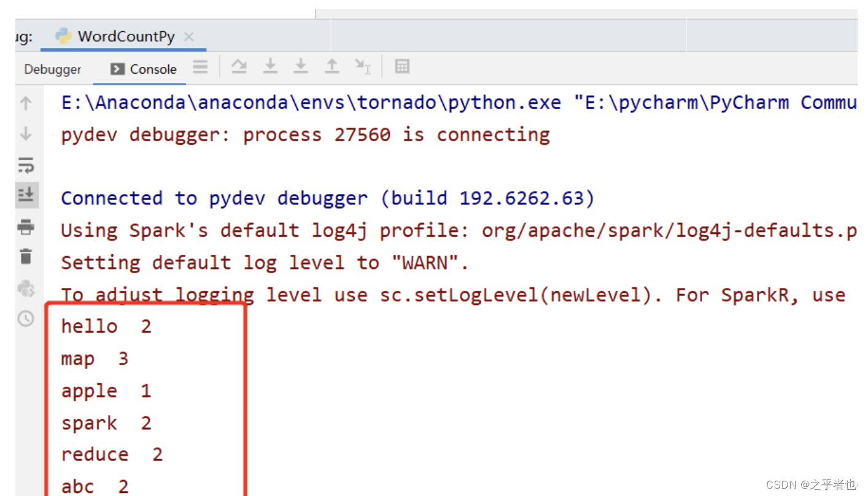This screenshot has width=868, height=496.
Task: Click 'Setting default log level to "WARN"' line
Action: 265,263
